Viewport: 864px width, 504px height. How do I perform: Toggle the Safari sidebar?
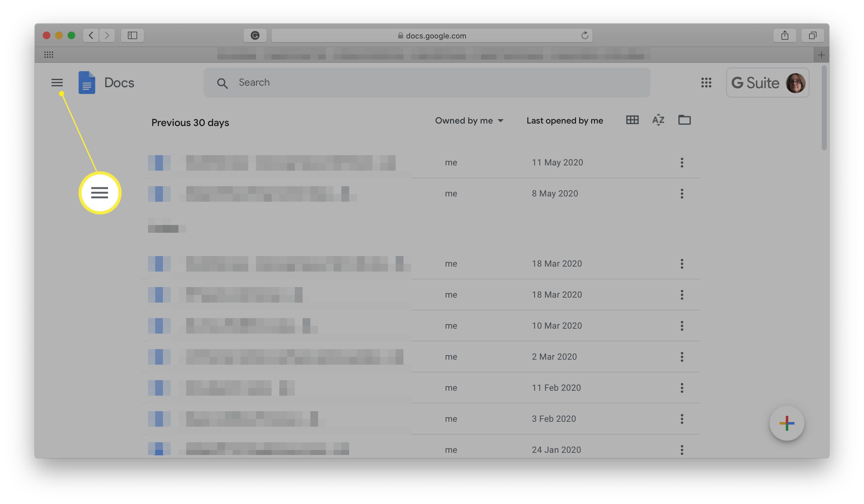tap(132, 35)
